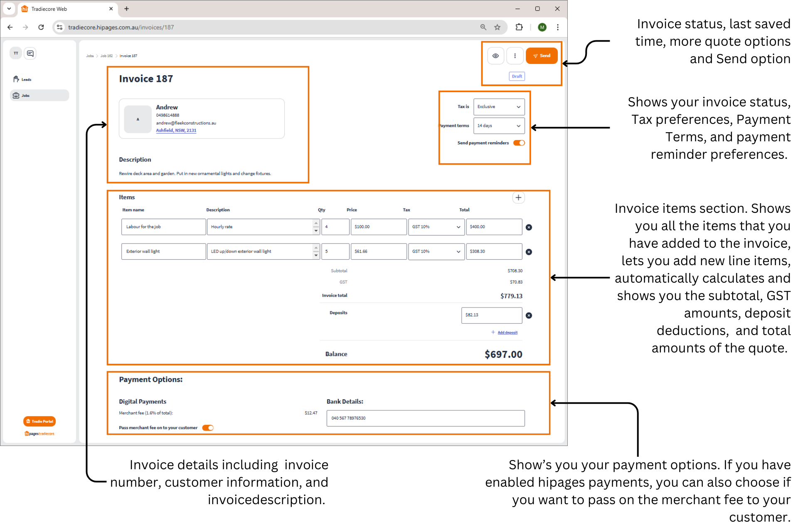Click the Bank Details input field
Viewport: 798px width, 532px height.
coord(425,418)
